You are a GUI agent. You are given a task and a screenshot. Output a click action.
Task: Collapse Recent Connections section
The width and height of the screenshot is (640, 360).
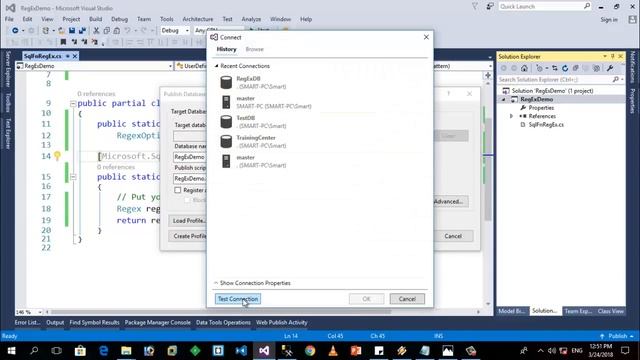(x=216, y=66)
